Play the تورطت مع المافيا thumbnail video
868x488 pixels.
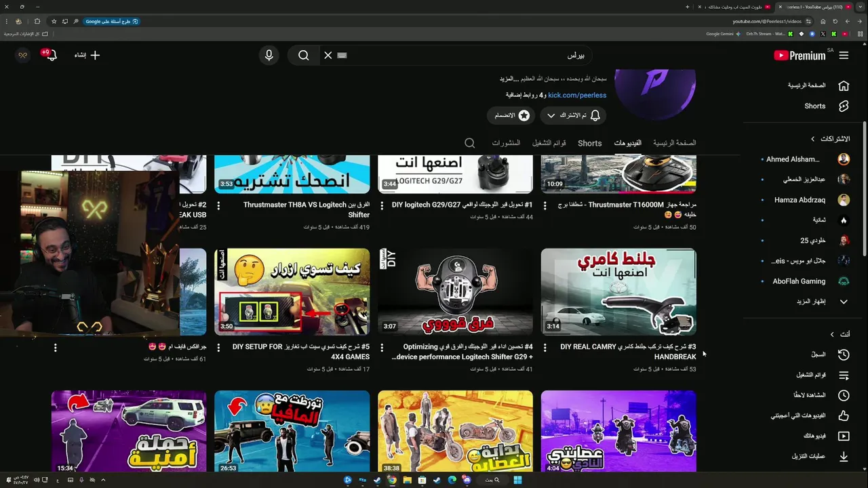(x=292, y=431)
